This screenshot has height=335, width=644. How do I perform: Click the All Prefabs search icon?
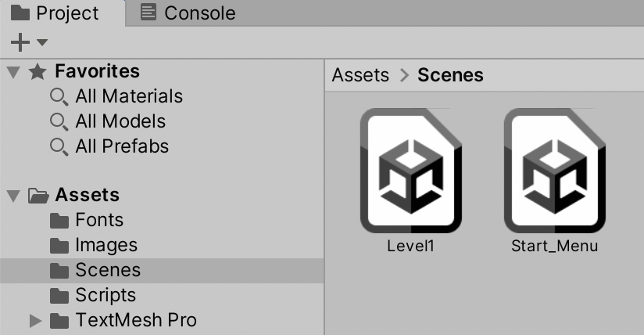click(x=59, y=146)
